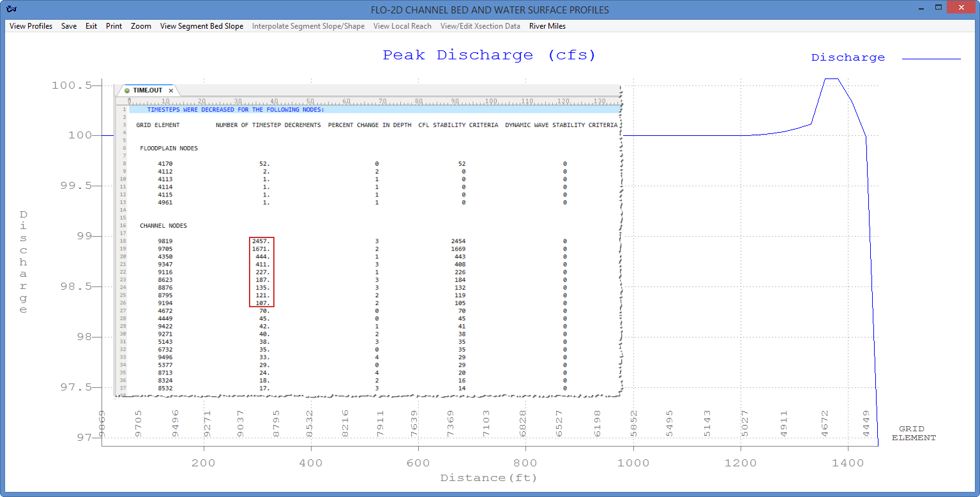Activate the Zoom option
Viewport: 980px width, 497px height.
point(141,26)
